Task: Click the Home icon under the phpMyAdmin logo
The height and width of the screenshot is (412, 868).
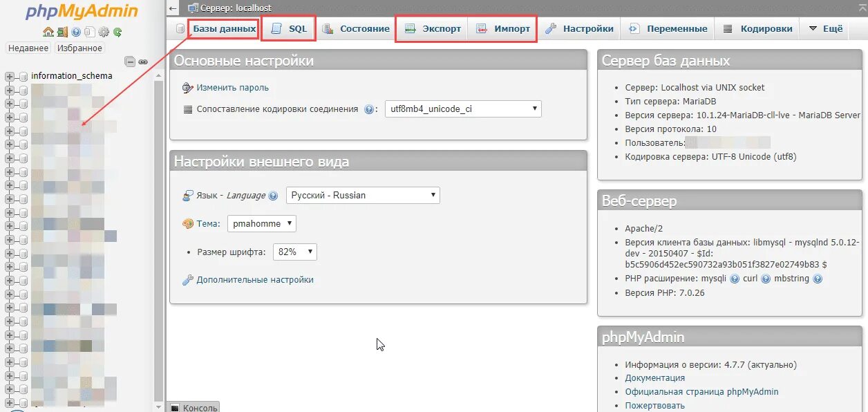Action: 48,32
